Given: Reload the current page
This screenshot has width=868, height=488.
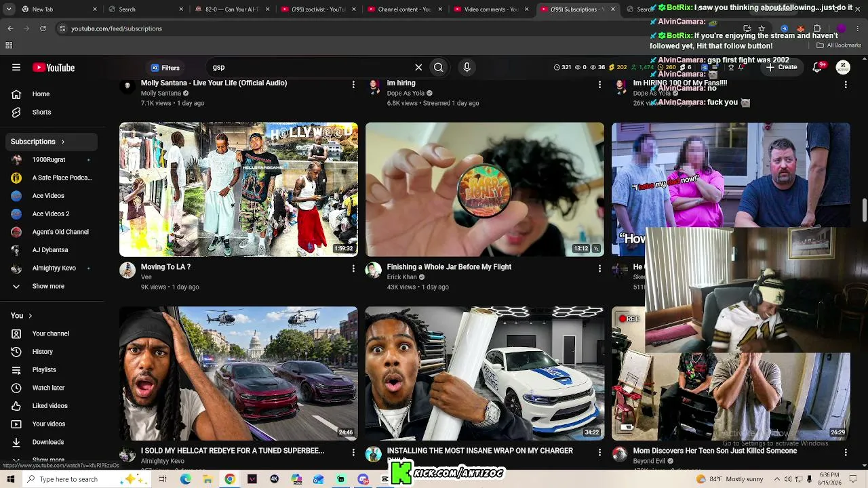Looking at the screenshot, I should (43, 28).
